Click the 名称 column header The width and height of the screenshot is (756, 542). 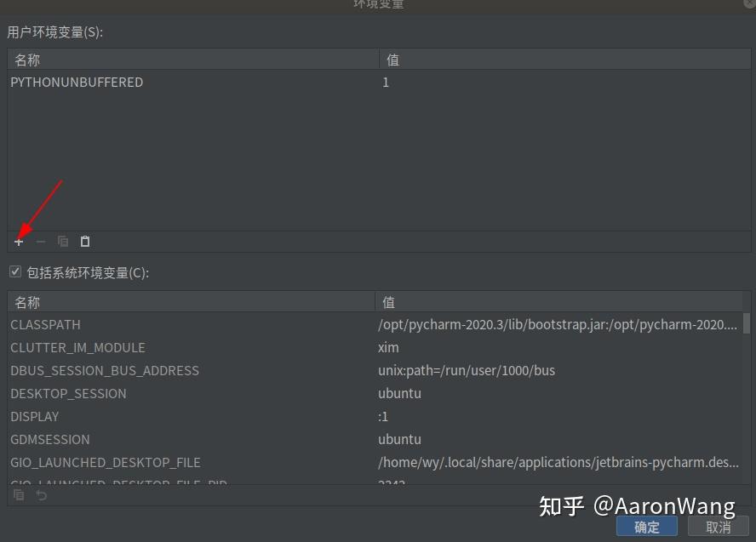(x=27, y=60)
